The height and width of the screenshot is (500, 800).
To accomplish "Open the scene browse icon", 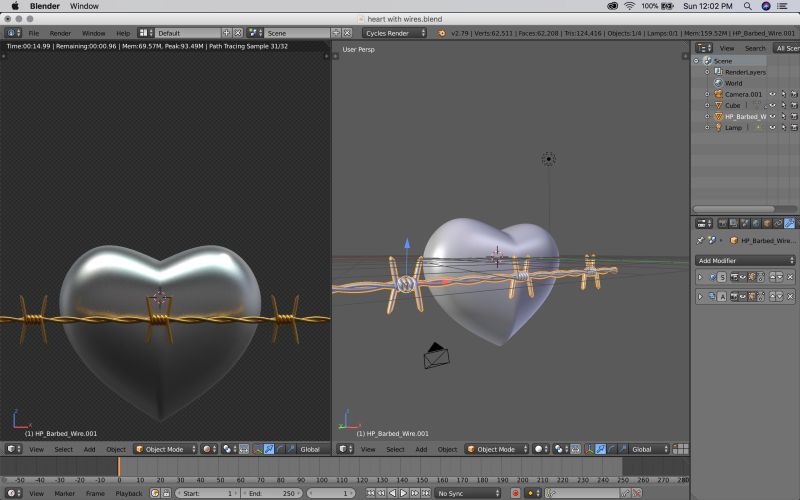I will pyautogui.click(x=255, y=33).
